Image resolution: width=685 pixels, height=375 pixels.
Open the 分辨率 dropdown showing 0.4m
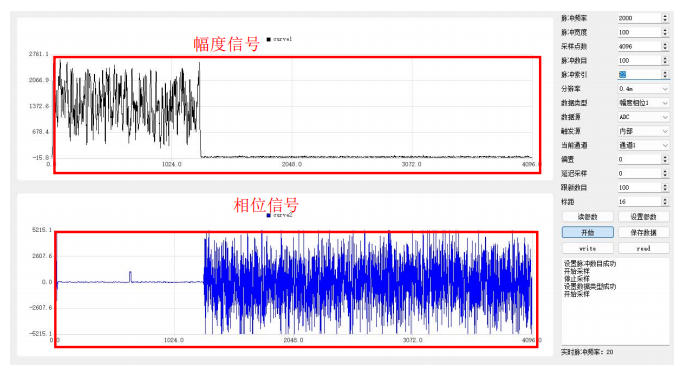tap(643, 89)
